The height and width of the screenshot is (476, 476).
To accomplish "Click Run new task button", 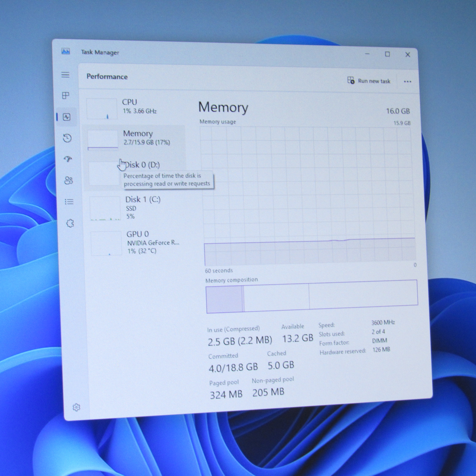I will click(369, 81).
